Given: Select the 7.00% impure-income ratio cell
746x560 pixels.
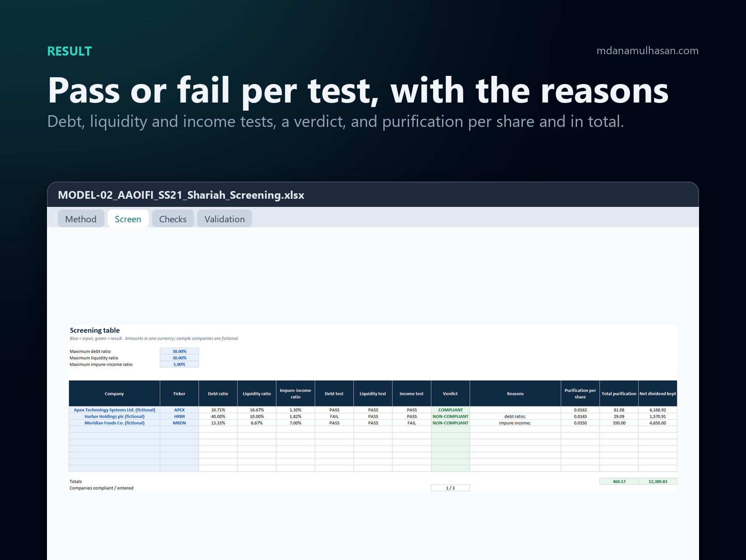Looking at the screenshot, I should click(295, 423).
